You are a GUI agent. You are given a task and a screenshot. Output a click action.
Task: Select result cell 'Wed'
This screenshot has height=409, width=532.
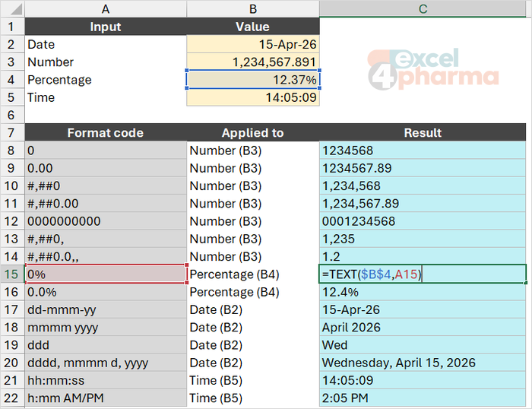(423, 345)
